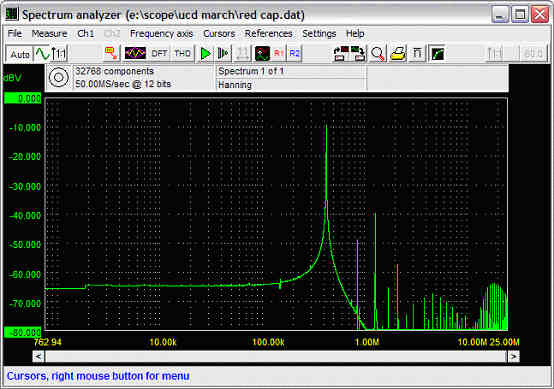Image resolution: width=554 pixels, height=389 pixels.
Task: Click the magnifying glass zoom icon
Action: (378, 54)
